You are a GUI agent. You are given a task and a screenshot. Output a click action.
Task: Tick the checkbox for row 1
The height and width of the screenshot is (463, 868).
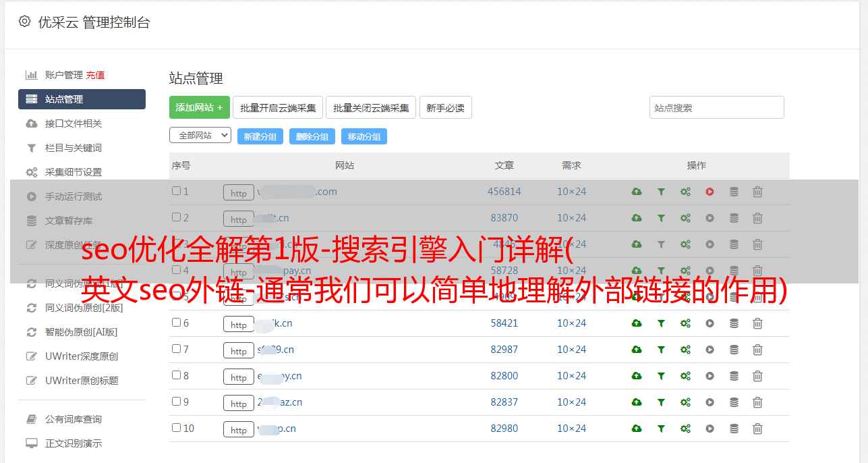176,191
